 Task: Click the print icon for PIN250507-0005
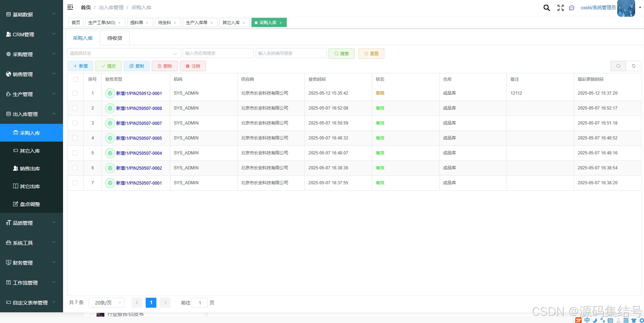point(110,138)
